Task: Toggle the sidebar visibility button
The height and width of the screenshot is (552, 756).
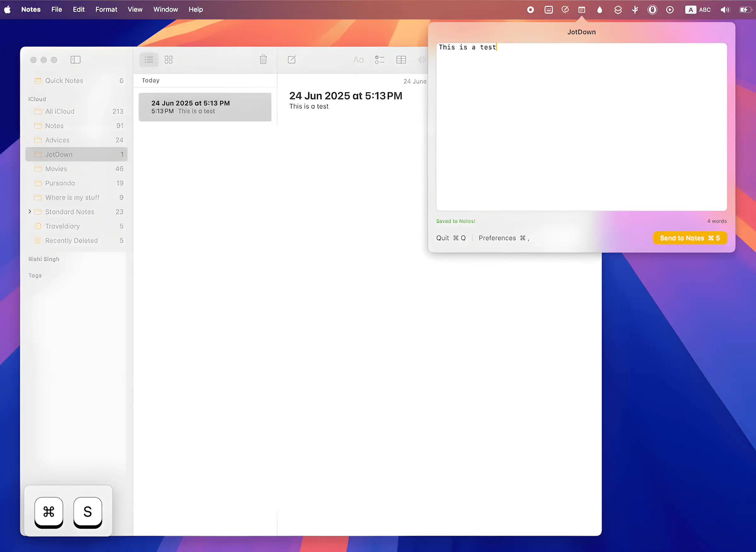Action: coord(76,60)
